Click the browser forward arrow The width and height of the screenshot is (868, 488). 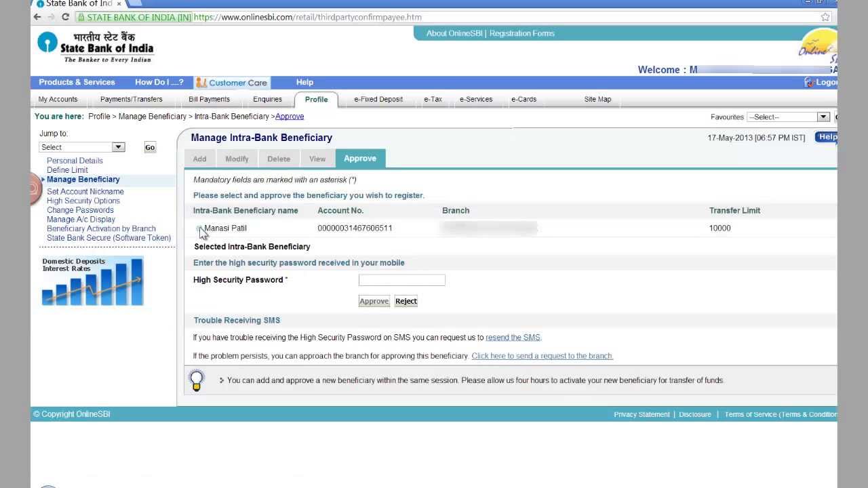pyautogui.click(x=51, y=17)
